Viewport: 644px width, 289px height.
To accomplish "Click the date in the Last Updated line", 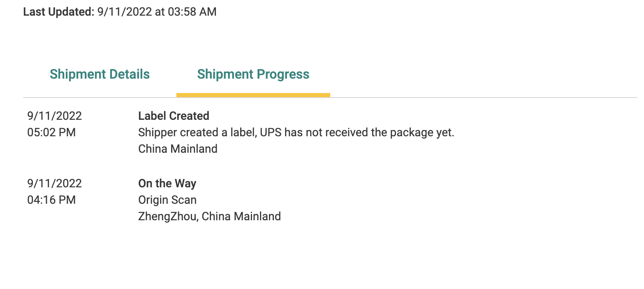I will (x=125, y=12).
